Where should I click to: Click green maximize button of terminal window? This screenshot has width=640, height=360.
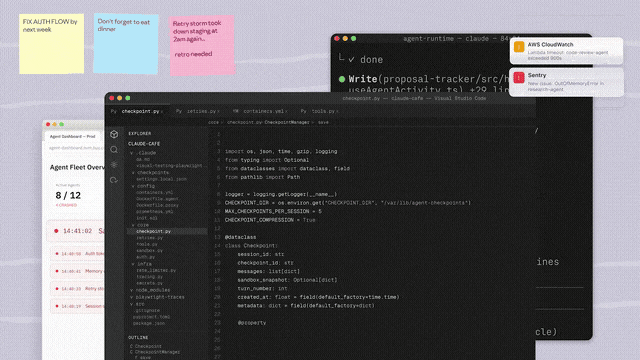[353, 38]
